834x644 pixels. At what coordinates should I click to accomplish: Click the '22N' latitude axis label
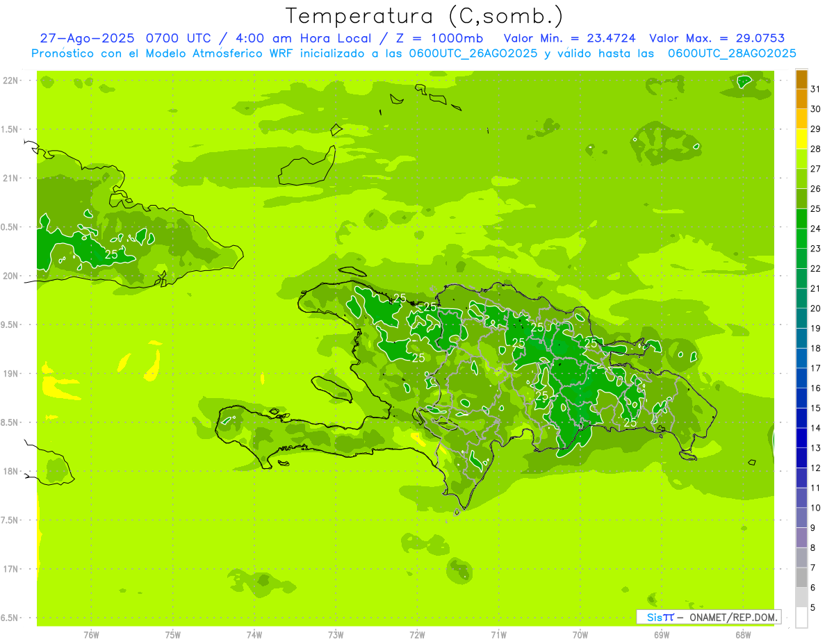coord(11,81)
